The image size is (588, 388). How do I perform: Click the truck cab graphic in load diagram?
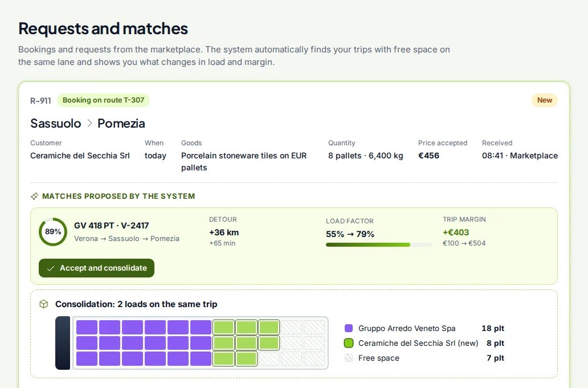pos(63,343)
